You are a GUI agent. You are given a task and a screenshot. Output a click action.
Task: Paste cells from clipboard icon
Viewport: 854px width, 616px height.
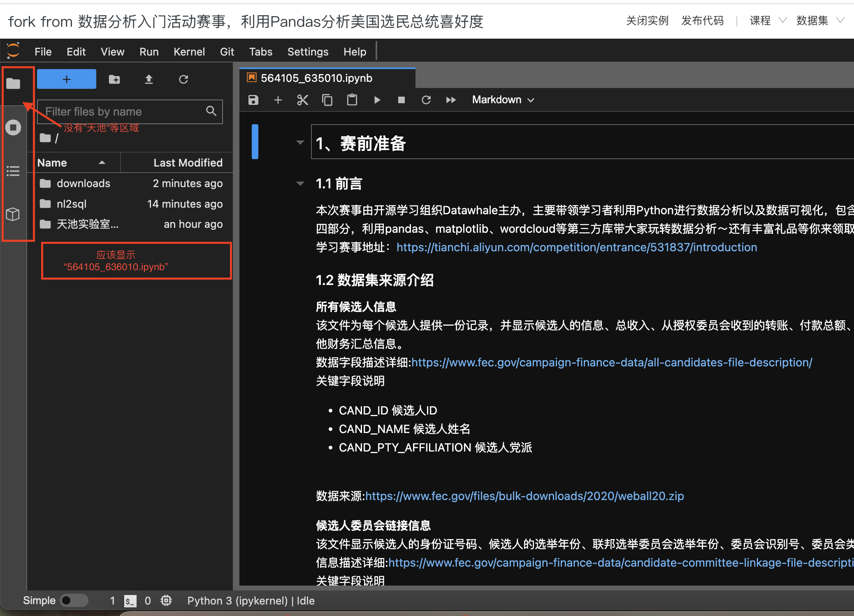tap(352, 100)
